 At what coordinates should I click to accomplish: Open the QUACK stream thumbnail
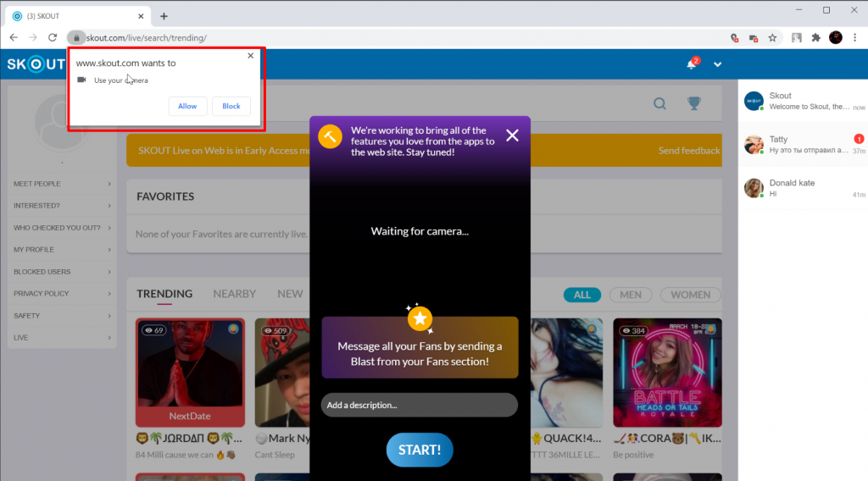coord(566,373)
